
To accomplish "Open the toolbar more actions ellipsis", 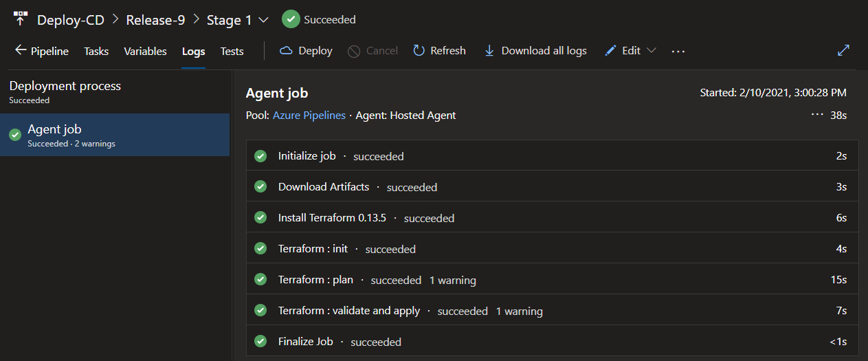I will click(678, 51).
